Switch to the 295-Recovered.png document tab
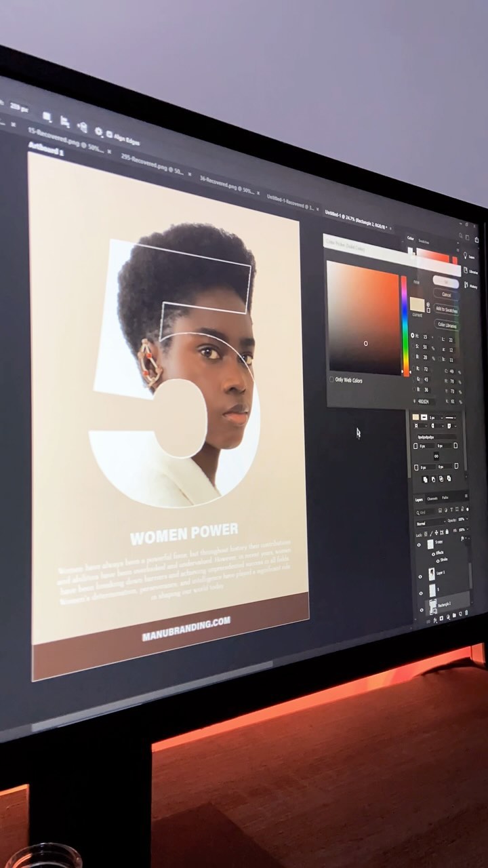 pyautogui.click(x=152, y=163)
